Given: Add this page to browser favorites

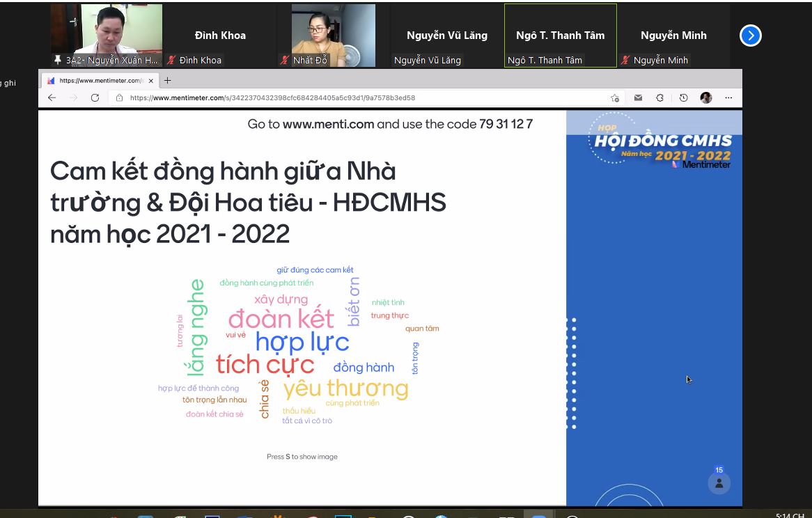Looking at the screenshot, I should 615,98.
